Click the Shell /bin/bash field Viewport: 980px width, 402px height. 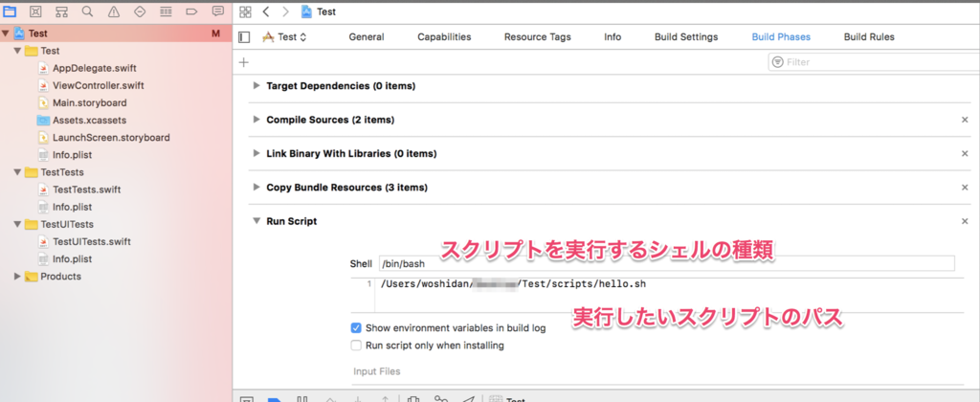(x=667, y=263)
